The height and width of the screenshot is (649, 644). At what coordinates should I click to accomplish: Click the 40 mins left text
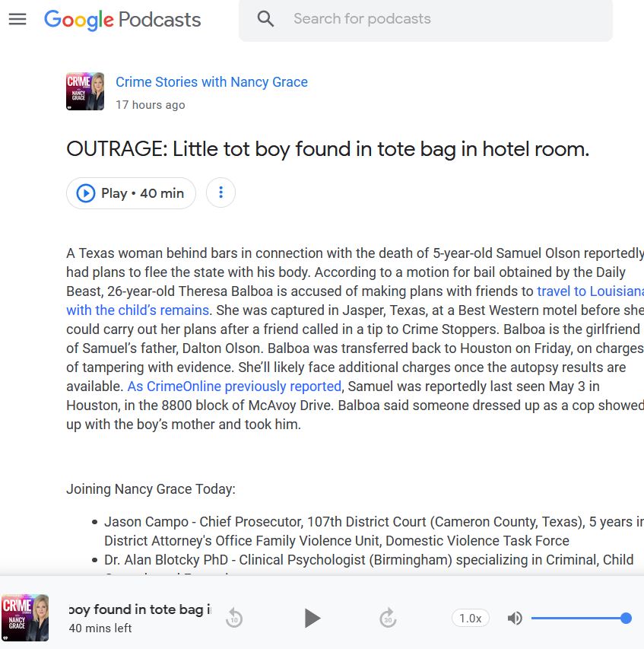click(x=100, y=628)
